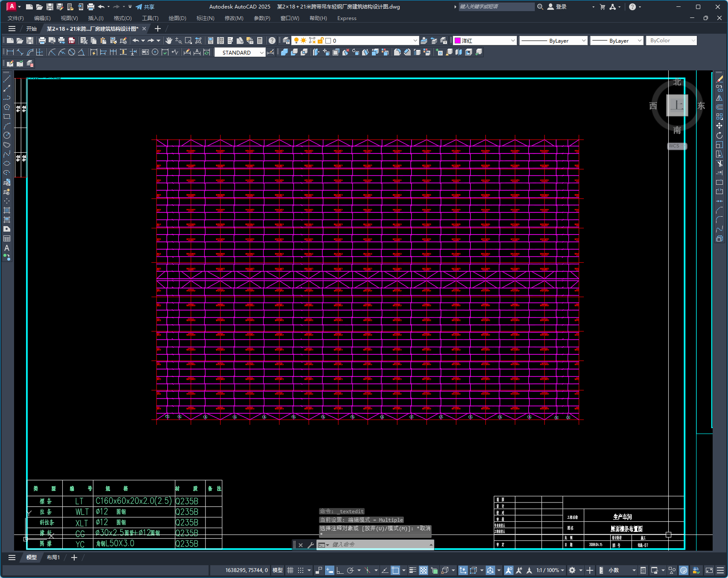Viewport: 728px width, 578px height.
Task: Click the Pan hand tool
Action: [x=169, y=41]
